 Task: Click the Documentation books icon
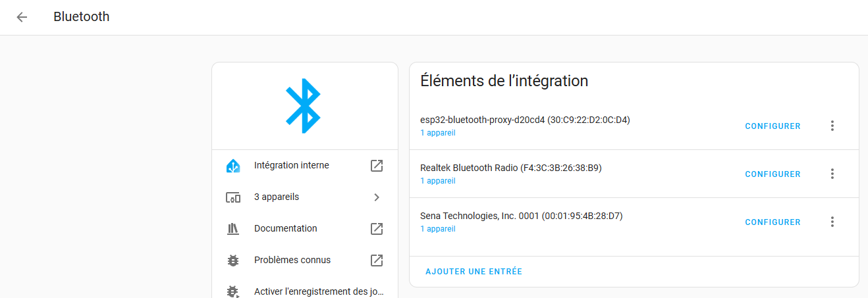(x=232, y=229)
